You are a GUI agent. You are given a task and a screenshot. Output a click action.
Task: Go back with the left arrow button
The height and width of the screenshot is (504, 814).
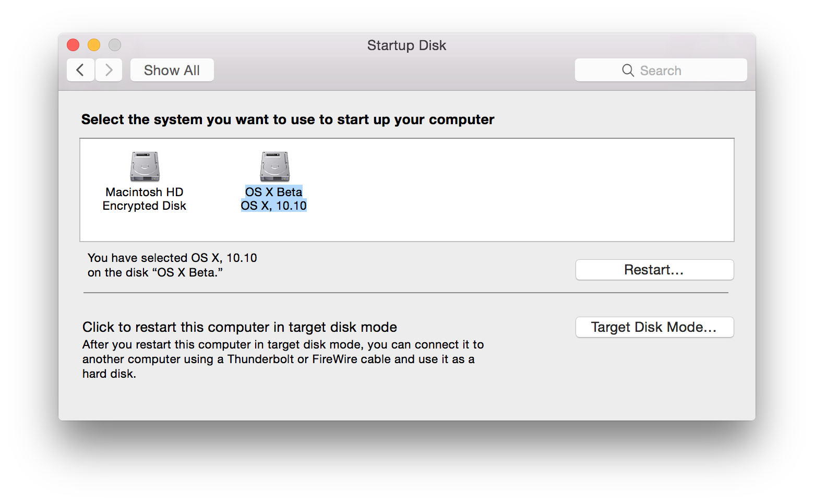pyautogui.click(x=80, y=70)
